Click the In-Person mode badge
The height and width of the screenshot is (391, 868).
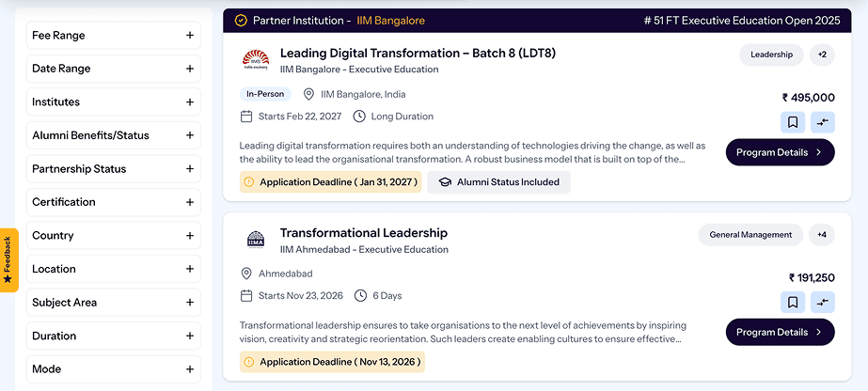click(x=265, y=94)
